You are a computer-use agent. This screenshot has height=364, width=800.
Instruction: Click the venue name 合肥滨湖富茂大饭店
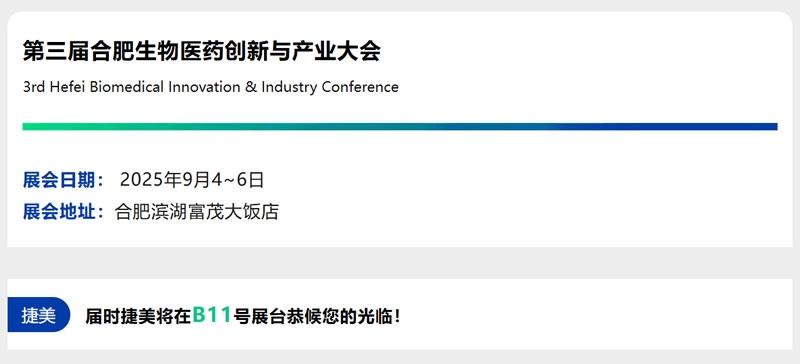[197, 212]
